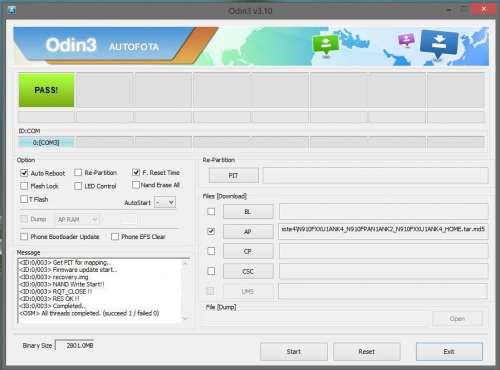The height and width of the screenshot is (370, 500).
Task: Click the message log scroll down arrow
Action: pos(185,319)
